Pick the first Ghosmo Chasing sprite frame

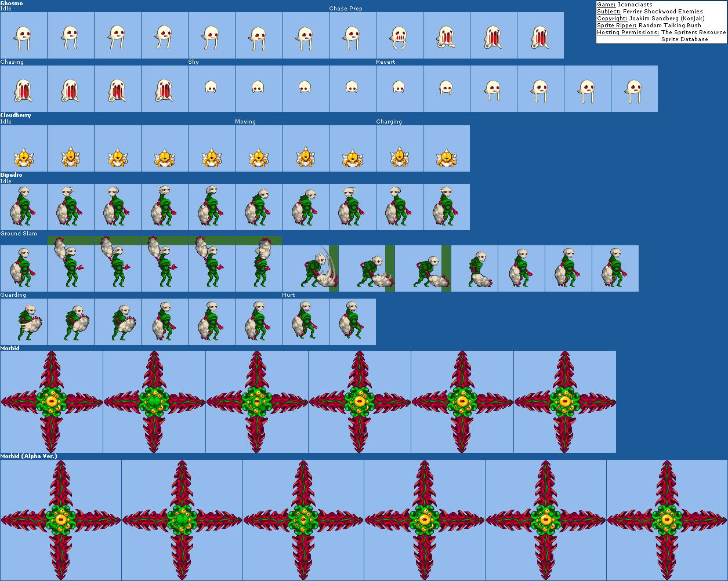tap(23, 89)
